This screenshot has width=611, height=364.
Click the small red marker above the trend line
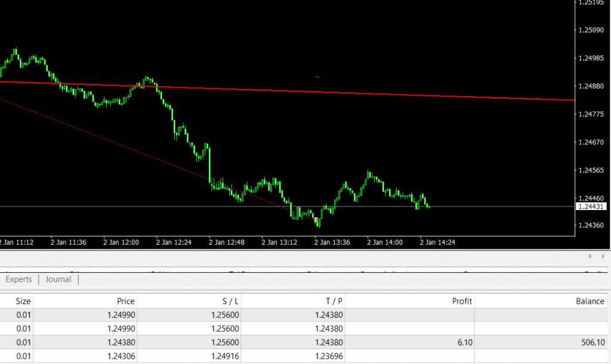[317, 77]
